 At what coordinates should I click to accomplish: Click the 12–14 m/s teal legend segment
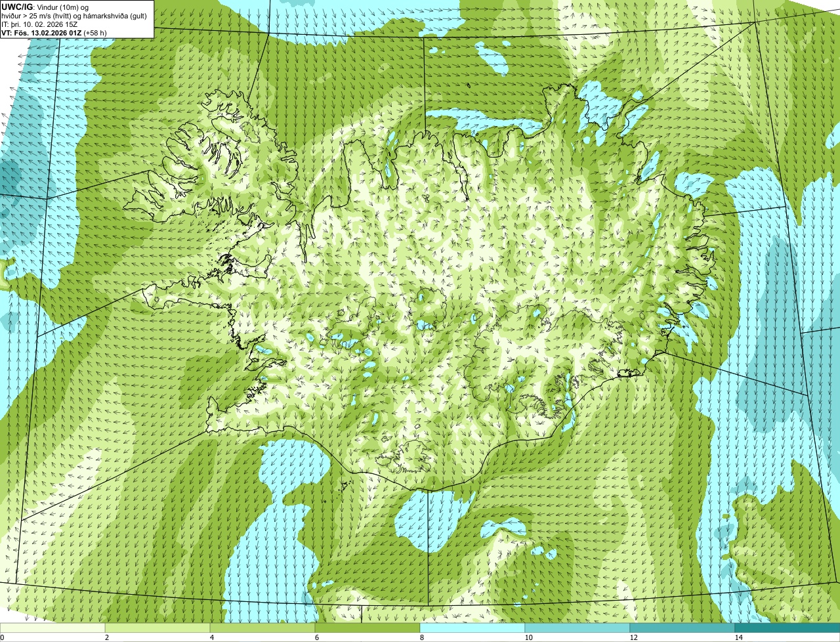tap(682, 628)
